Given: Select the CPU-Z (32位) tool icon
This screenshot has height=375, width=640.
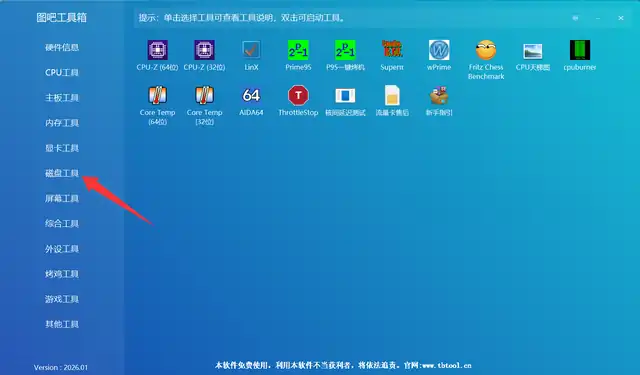Looking at the screenshot, I should point(204,50).
